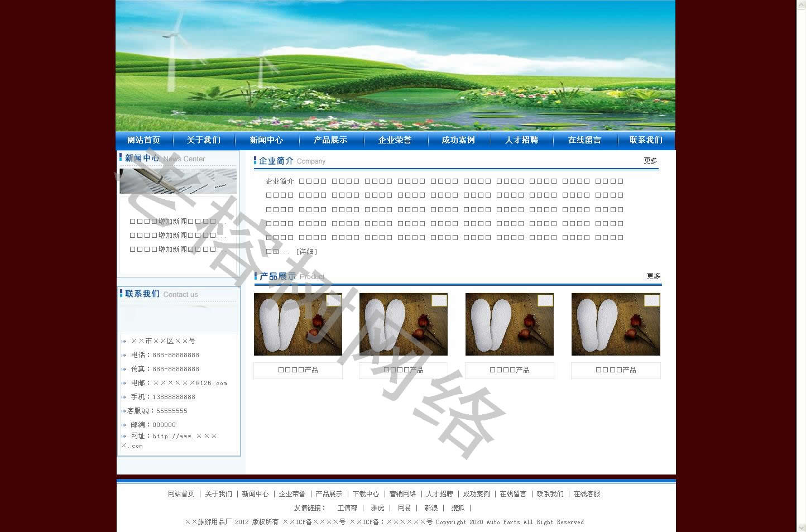Viewport: 806px width, 532px height.
Task: Open friendly link 搜狐
Action: 458,508
